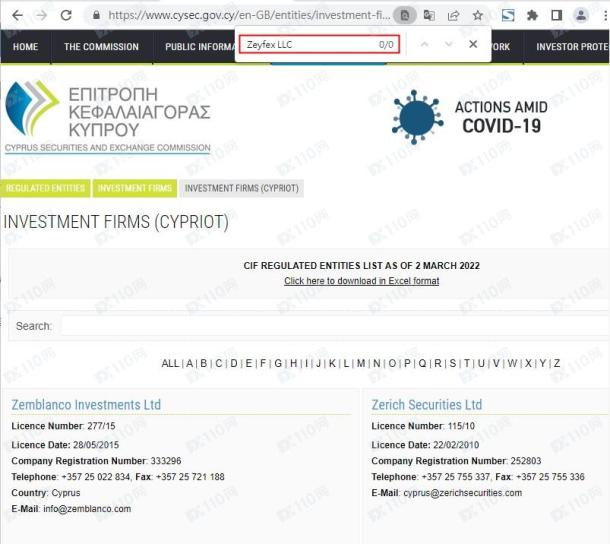610x544 pixels.
Task: Click the INVESTMENT FIRMS breadcrumb
Action: click(x=135, y=188)
